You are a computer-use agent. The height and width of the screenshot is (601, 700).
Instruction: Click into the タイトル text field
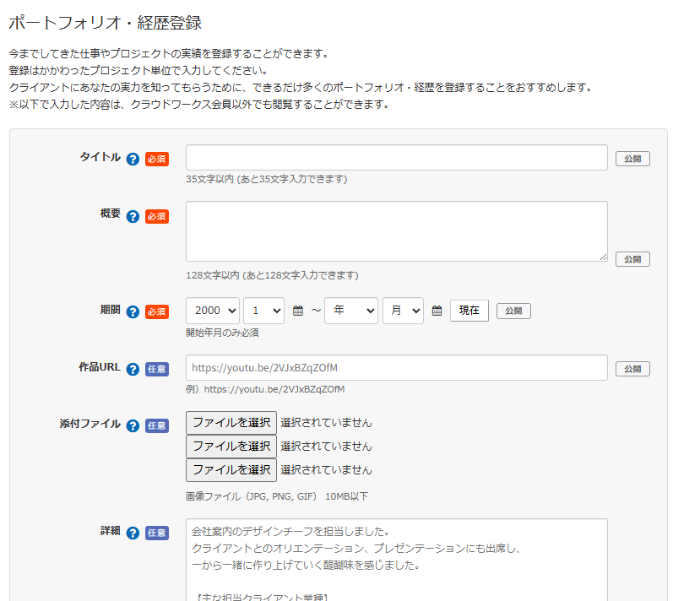tap(396, 158)
